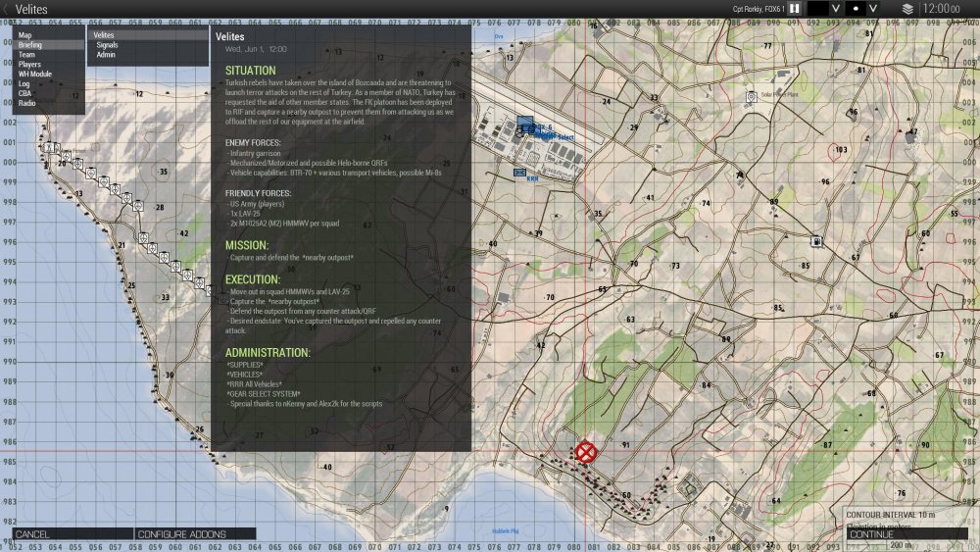Select the Signals briefing entry
980x552 pixels.
[107, 45]
